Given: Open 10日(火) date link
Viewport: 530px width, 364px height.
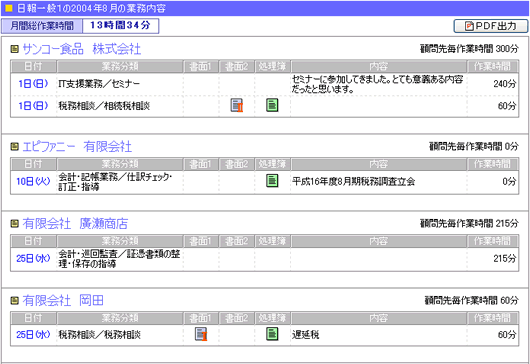Looking at the screenshot, I should (33, 181).
